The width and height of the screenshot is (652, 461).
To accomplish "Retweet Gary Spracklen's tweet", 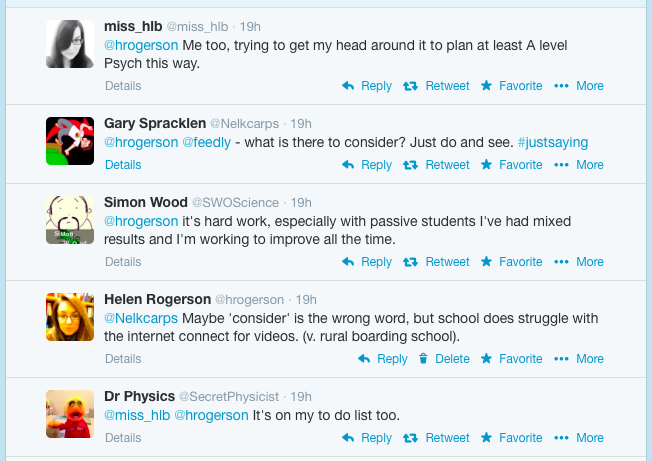I will pos(436,165).
